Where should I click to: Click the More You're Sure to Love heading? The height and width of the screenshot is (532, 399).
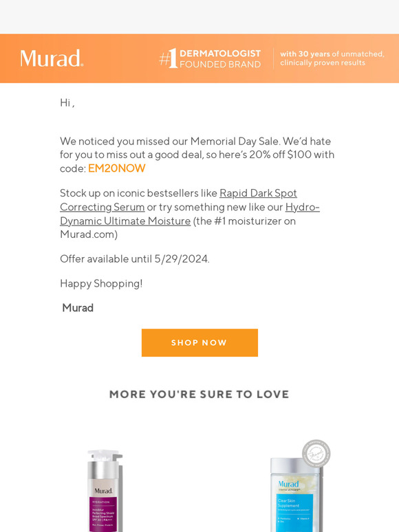coord(199,395)
